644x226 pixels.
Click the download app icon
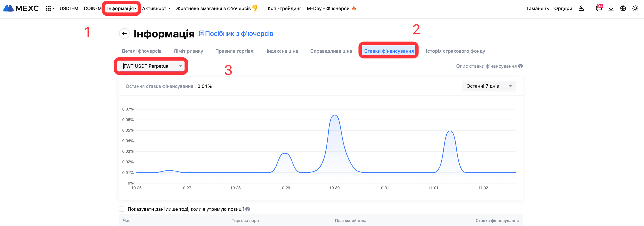(611, 9)
